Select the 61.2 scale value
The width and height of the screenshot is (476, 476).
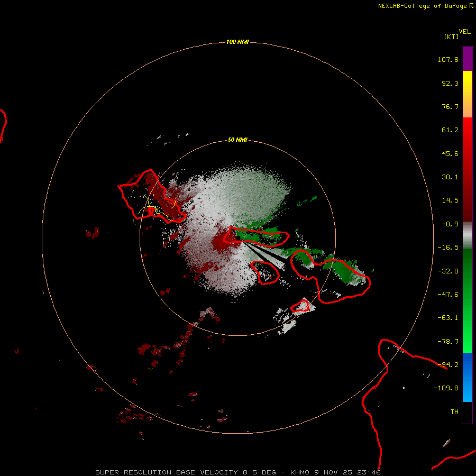(x=450, y=130)
